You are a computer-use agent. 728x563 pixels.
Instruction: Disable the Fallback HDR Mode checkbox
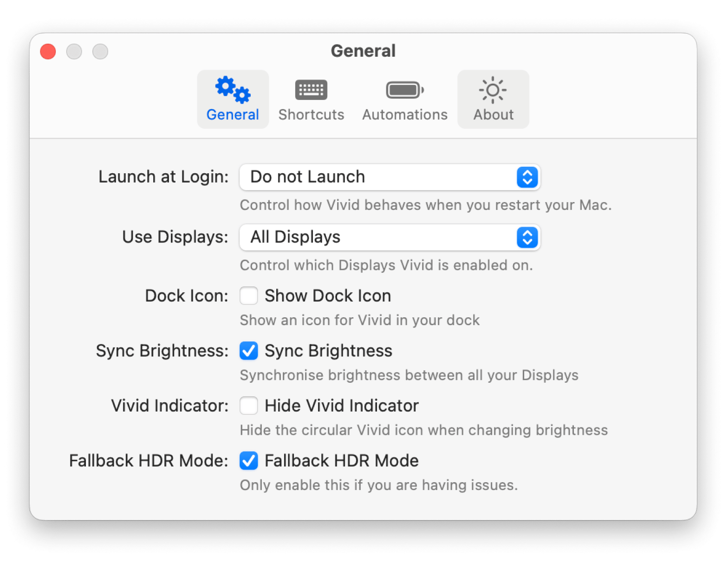pos(249,461)
